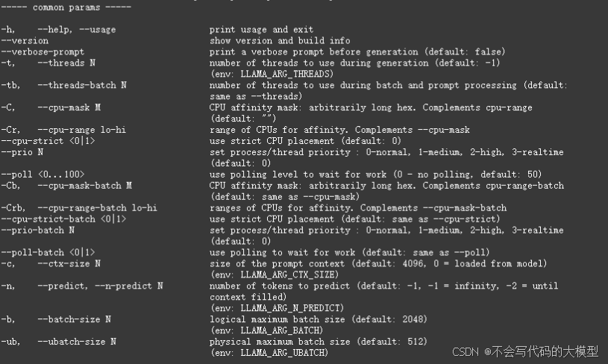Click the --cpu-mask-batch M flag
The image size is (608, 364).
coord(84,186)
